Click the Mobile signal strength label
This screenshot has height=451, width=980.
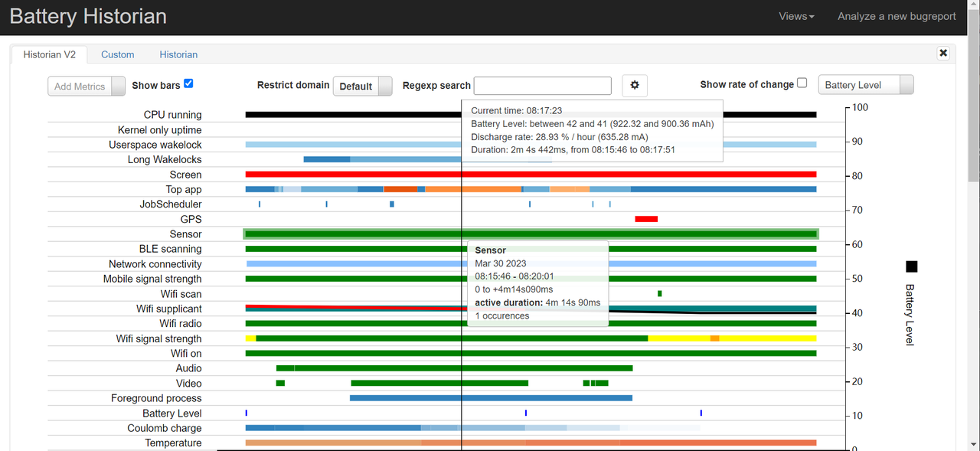coord(152,279)
